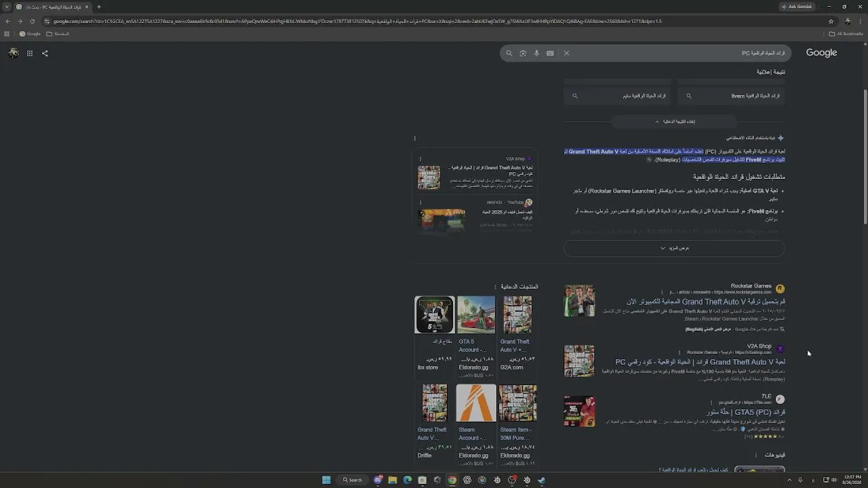868x488 pixels.
Task: Show hidden icons in the system tray
Action: tap(789, 480)
